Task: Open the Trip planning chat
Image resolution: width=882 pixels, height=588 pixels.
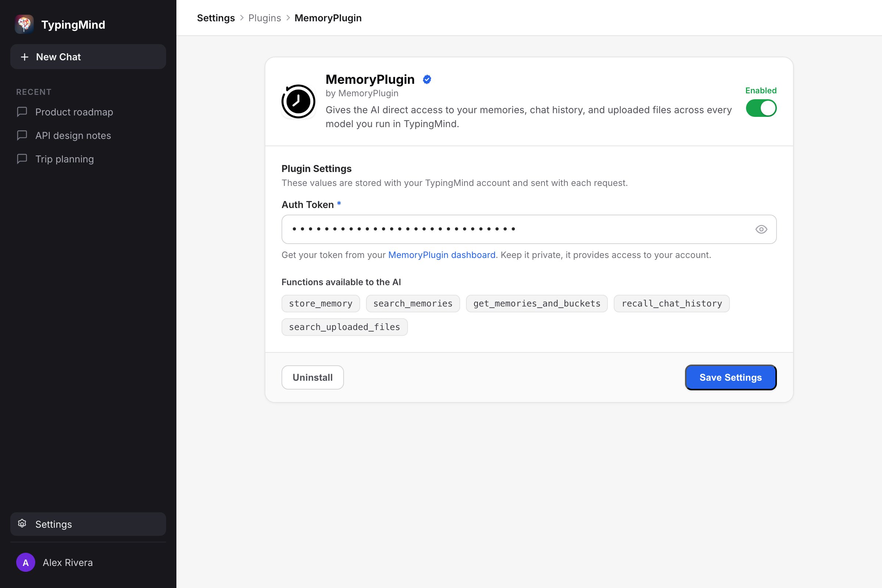Action: [88, 159]
